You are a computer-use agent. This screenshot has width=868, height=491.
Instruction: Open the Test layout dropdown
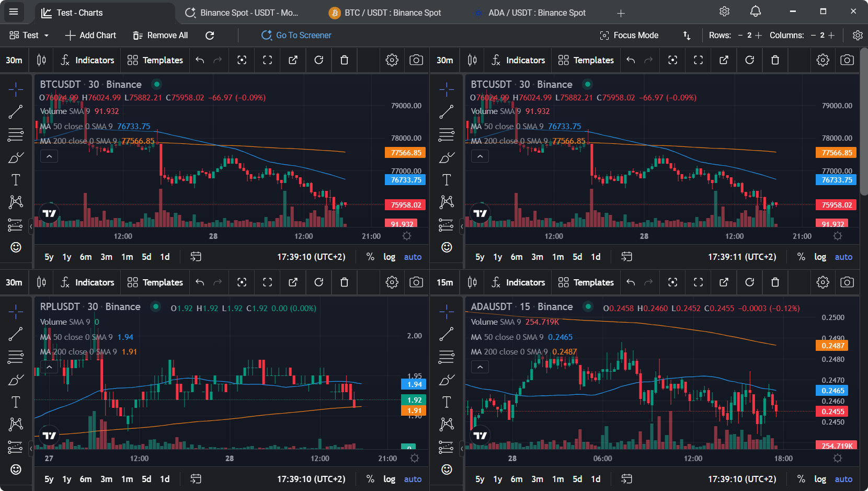[29, 35]
